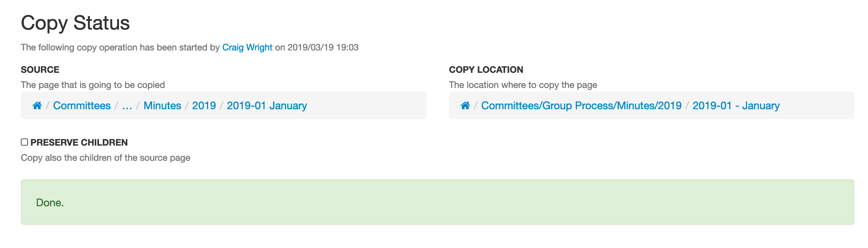Click the Copy Location section heading
This screenshot has height=248, width=868.
click(x=486, y=70)
